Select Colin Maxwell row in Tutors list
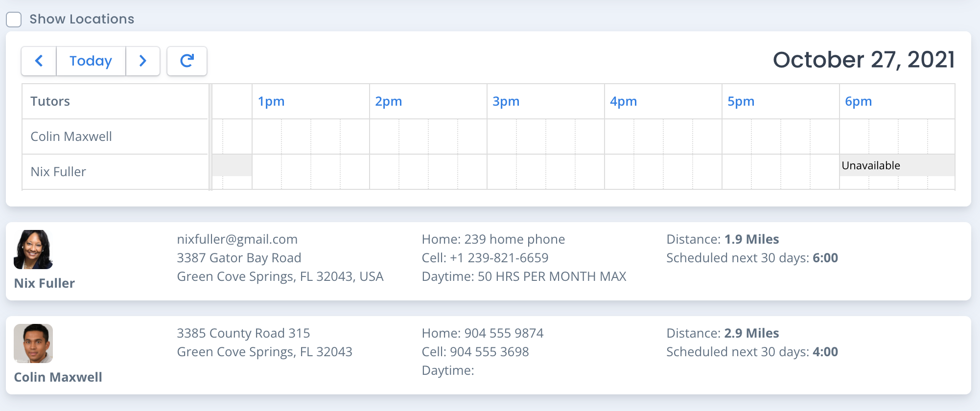Screen dimensions: 980x411 point(116,137)
